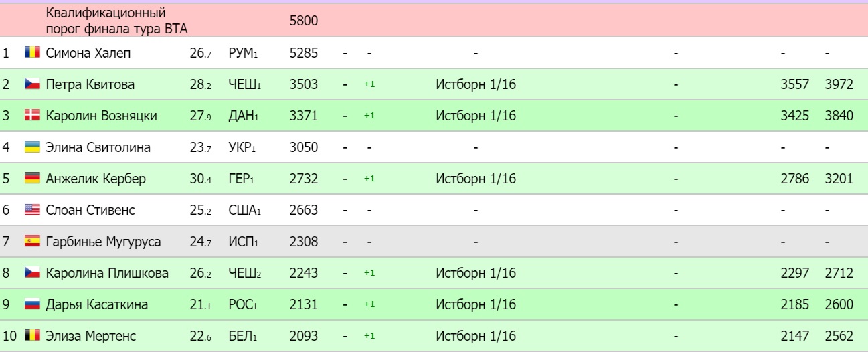This screenshot has height=352, width=868.
Task: Click the Квалификационный порог финала тура ВТА label
Action: coord(117,21)
